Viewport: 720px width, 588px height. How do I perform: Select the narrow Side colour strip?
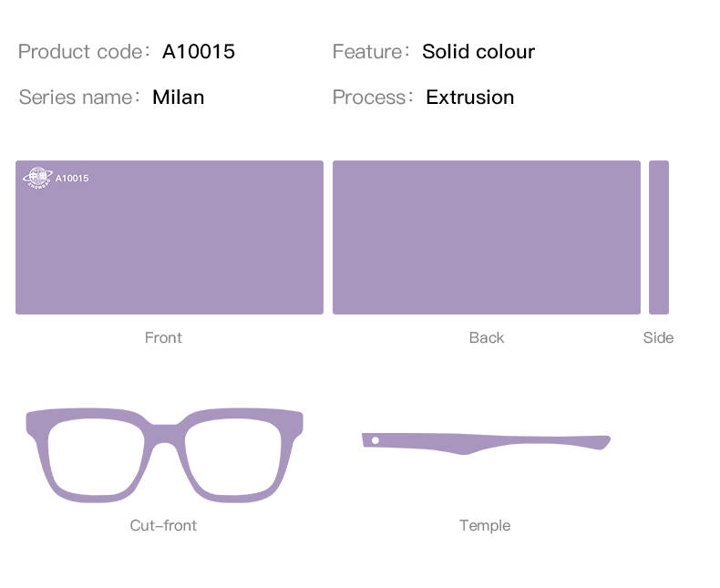pyautogui.click(x=659, y=238)
